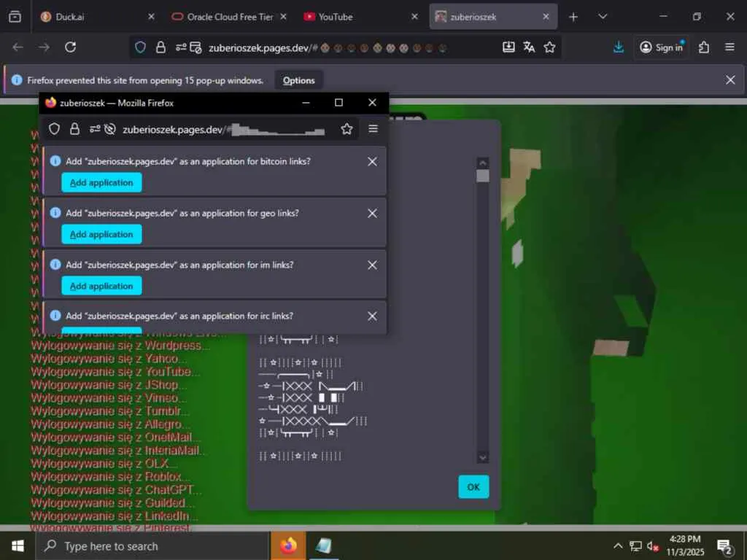Open the extensions puzzle icon

[x=704, y=47]
